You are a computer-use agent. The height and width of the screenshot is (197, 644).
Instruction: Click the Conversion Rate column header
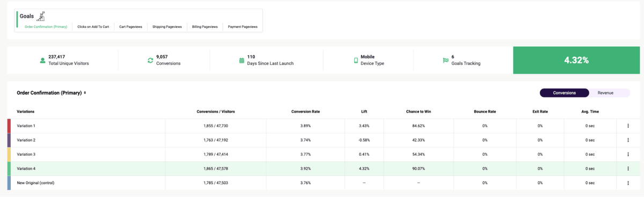pos(305,112)
